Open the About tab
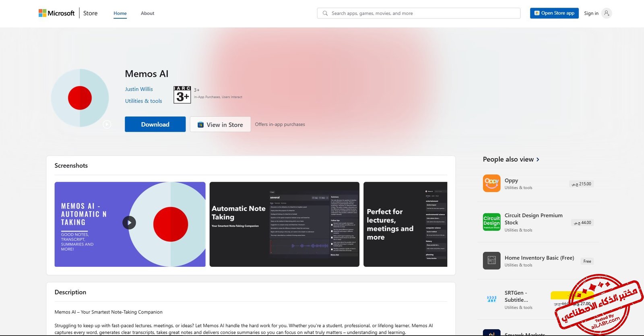Image resolution: width=644 pixels, height=336 pixels. click(x=147, y=13)
